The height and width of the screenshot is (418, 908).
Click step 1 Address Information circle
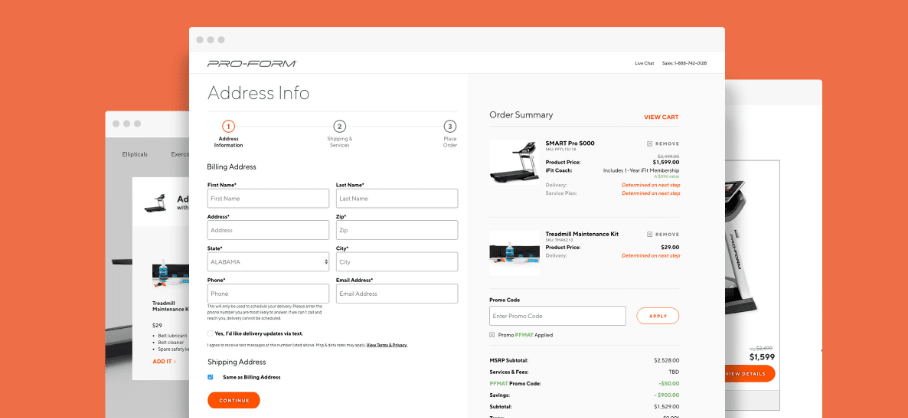point(228,126)
